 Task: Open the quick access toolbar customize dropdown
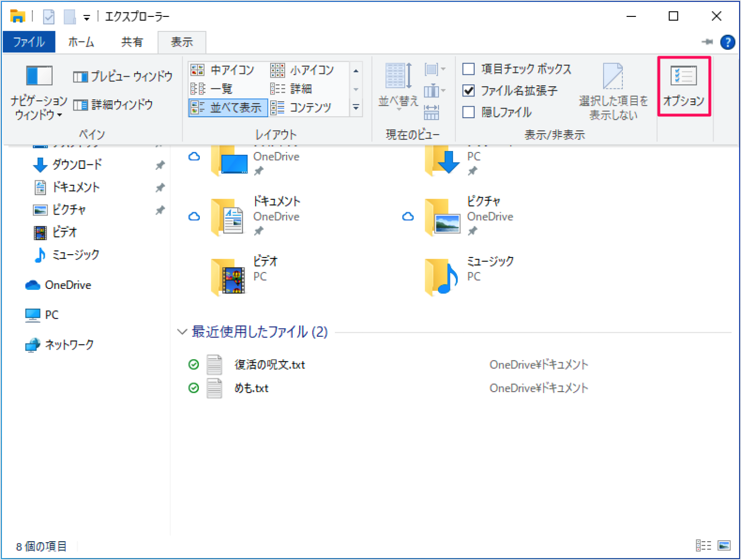tap(86, 18)
